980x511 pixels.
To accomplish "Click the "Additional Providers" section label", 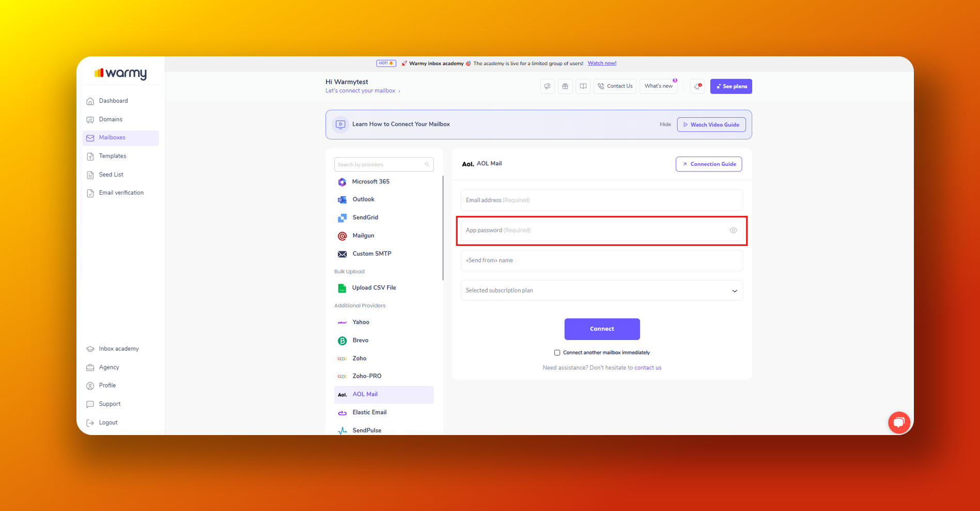I will pyautogui.click(x=360, y=306).
